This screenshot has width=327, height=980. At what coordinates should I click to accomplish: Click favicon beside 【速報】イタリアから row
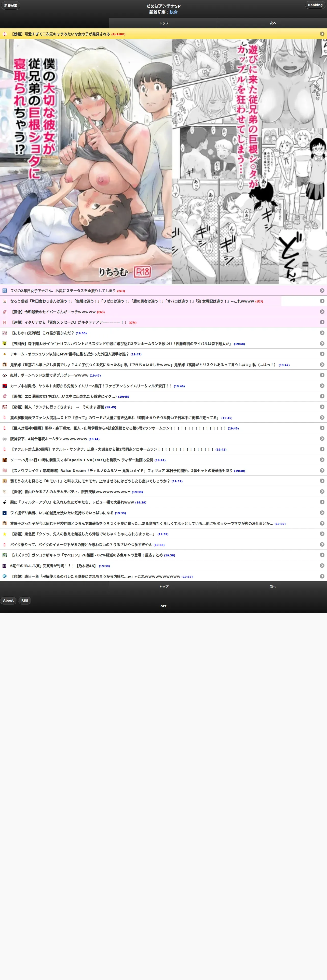click(5, 322)
